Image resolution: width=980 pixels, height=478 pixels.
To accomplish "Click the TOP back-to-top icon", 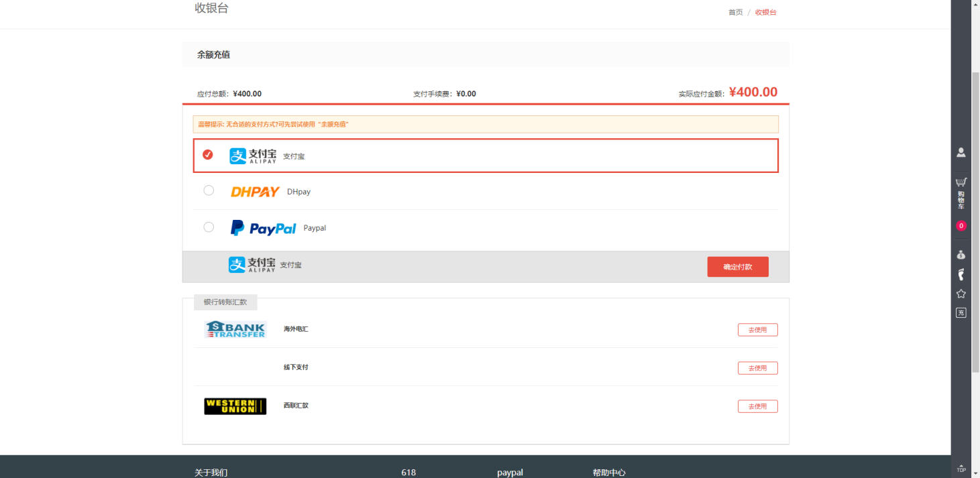I will point(961,469).
